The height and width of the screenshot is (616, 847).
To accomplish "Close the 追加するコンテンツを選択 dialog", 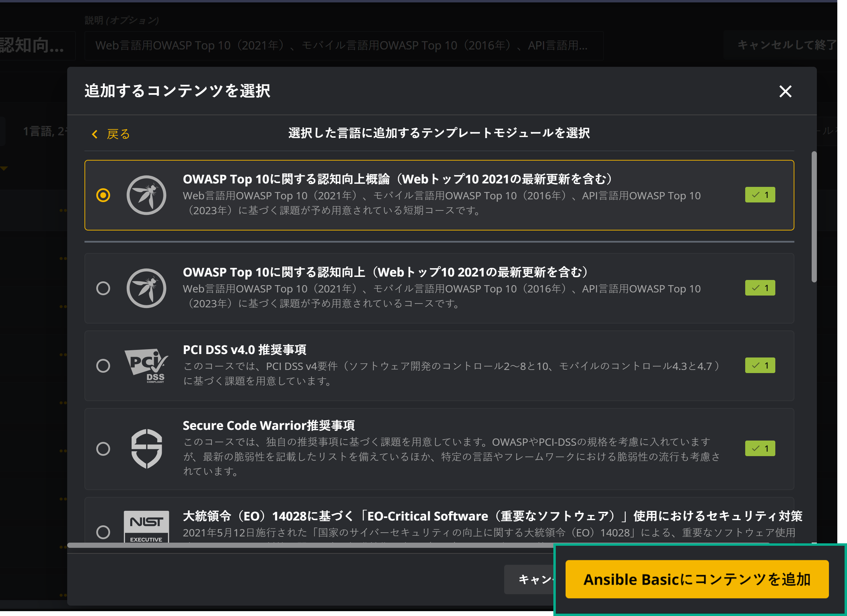I will [785, 91].
